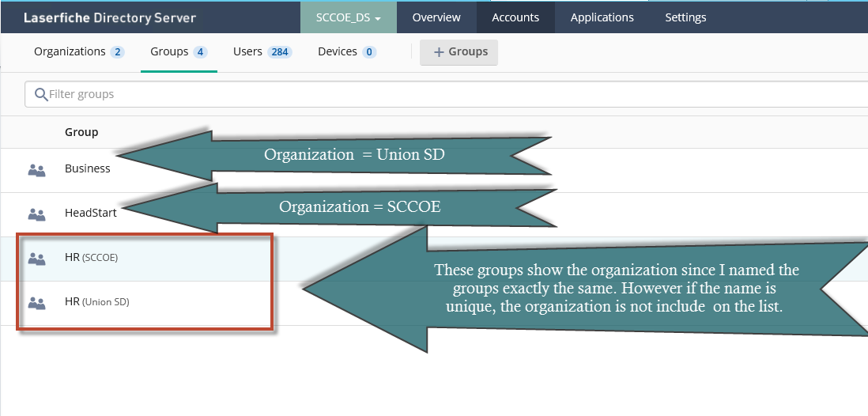The width and height of the screenshot is (868, 416).
Task: Click the HR (Union SD) group icon
Action: 36,303
